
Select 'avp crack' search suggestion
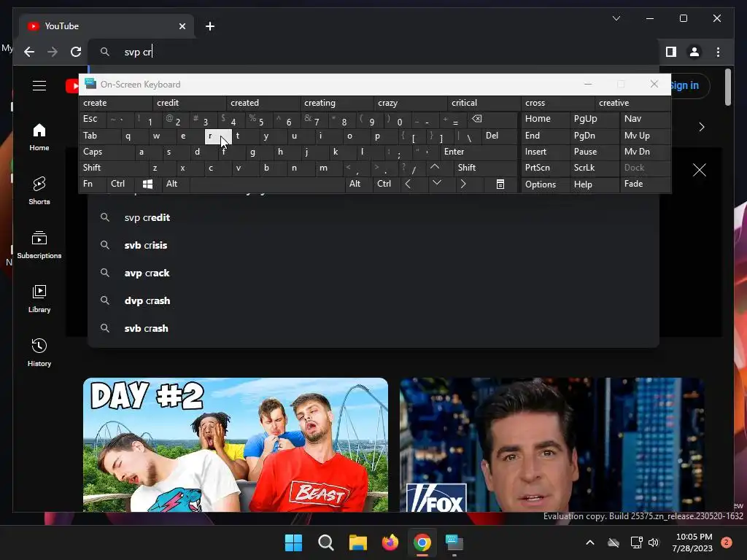point(373,273)
